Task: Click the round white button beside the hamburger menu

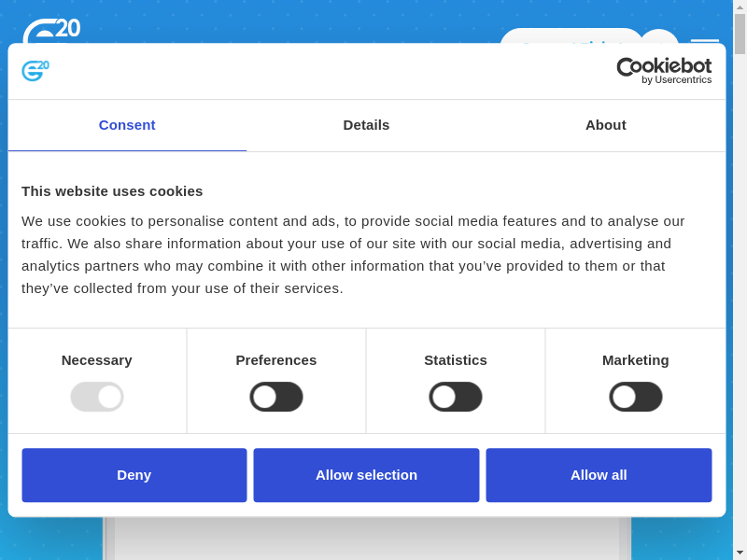Action: pyautogui.click(x=659, y=37)
